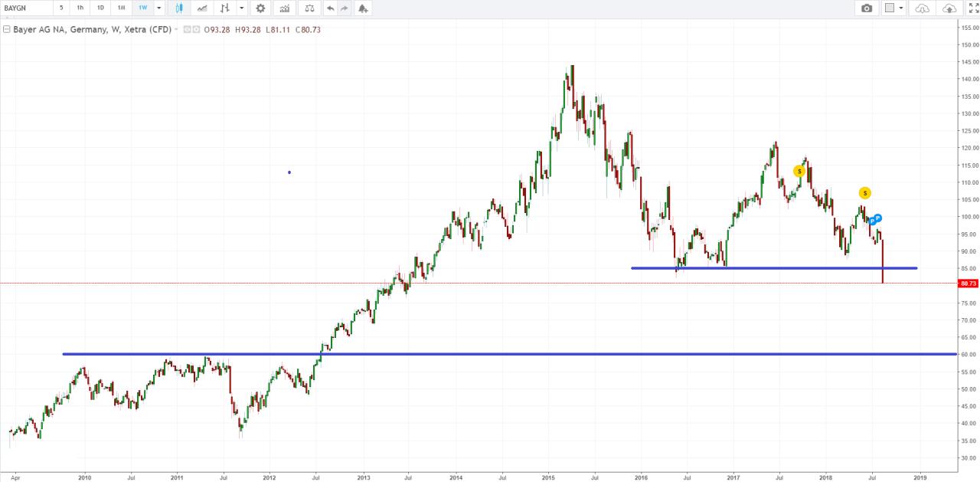Screen dimensions: 980x482
Task: Create a new alert bell icon
Action: pyautogui.click(x=362, y=8)
